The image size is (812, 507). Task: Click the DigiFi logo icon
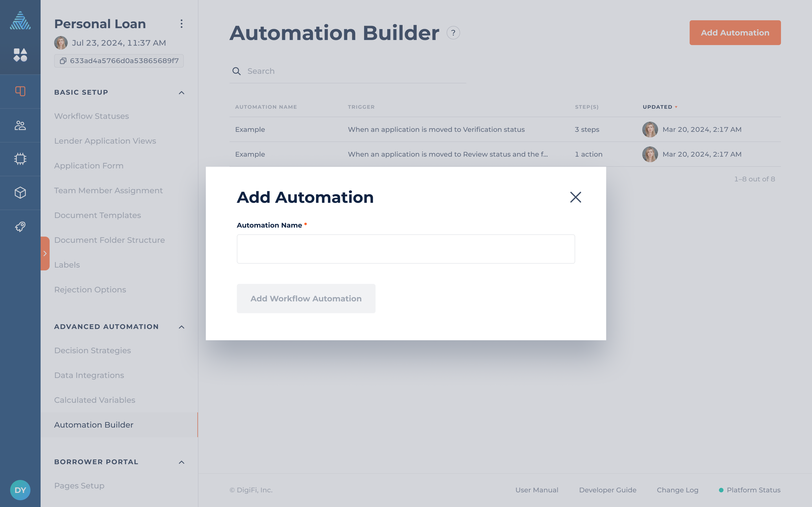20,20
